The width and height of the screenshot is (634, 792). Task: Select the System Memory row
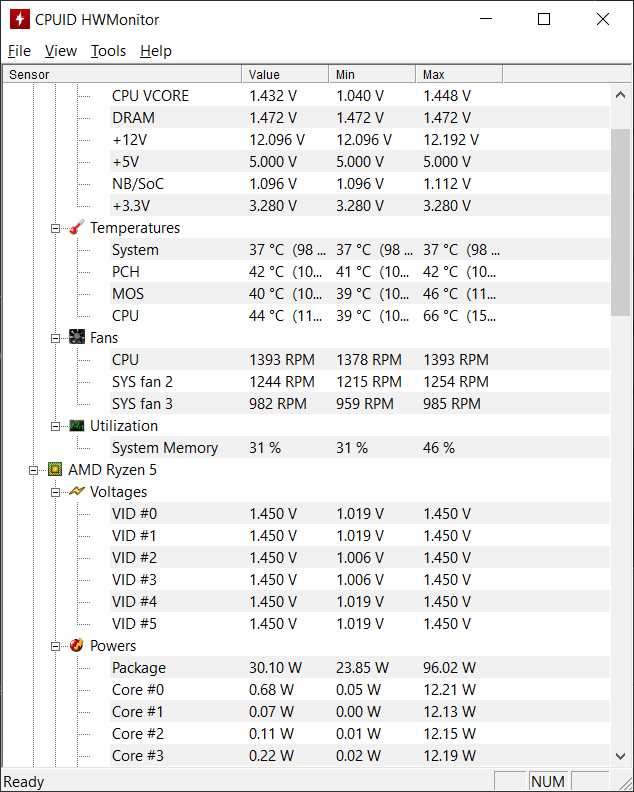pyautogui.click(x=359, y=448)
